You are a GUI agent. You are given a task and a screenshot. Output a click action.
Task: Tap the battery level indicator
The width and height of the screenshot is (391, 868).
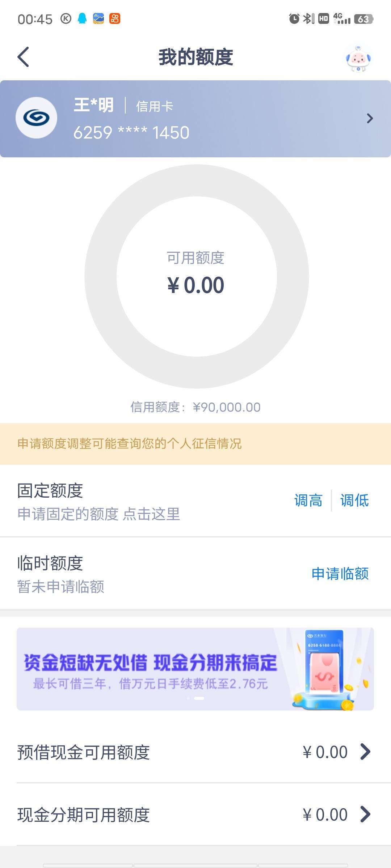pos(363,19)
